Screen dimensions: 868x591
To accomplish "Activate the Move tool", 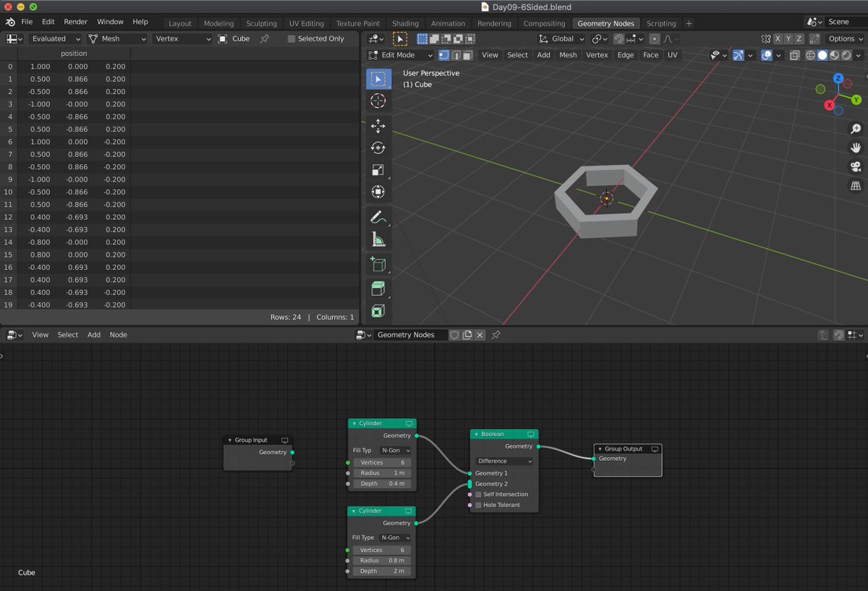I will click(x=378, y=126).
